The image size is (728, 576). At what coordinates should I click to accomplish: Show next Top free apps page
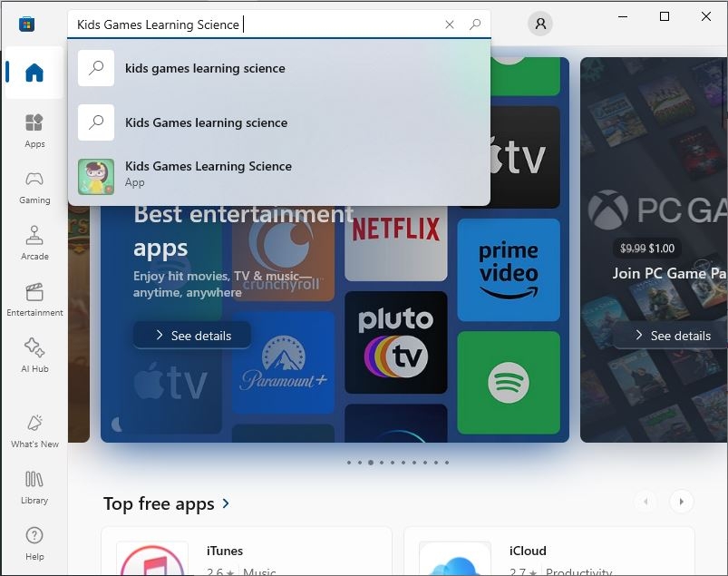681,502
